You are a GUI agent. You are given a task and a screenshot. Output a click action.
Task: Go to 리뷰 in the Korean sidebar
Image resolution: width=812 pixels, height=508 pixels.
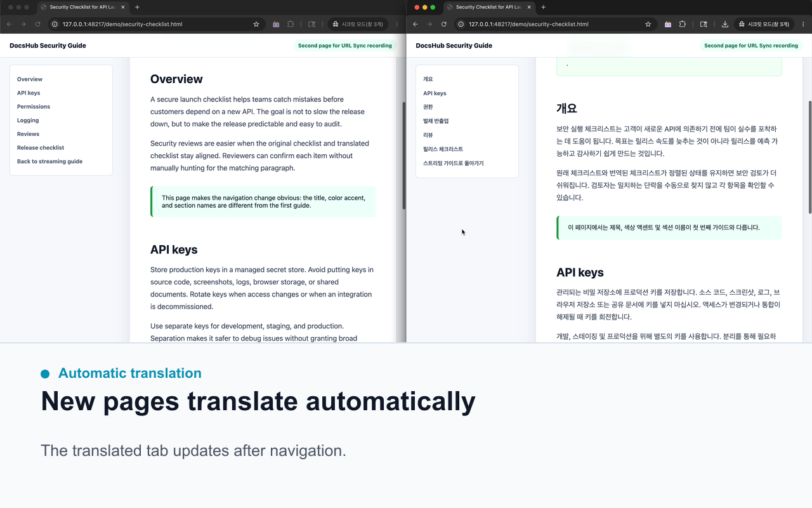tap(428, 135)
